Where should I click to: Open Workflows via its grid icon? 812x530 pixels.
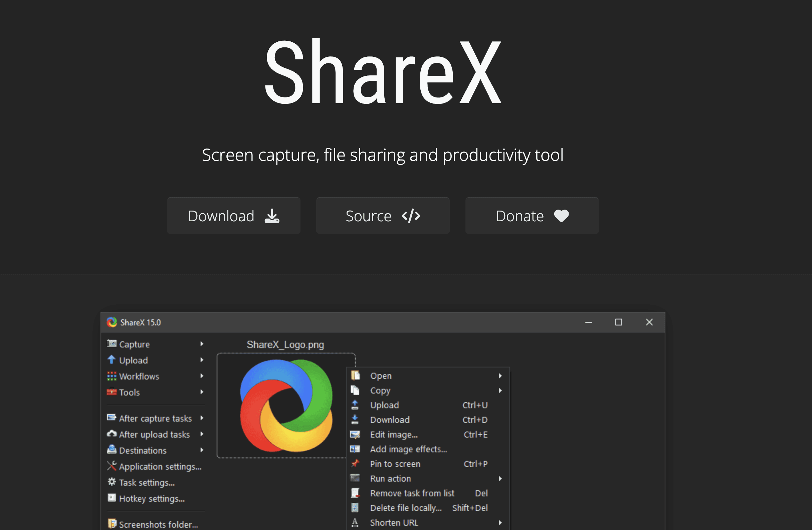[x=112, y=376]
